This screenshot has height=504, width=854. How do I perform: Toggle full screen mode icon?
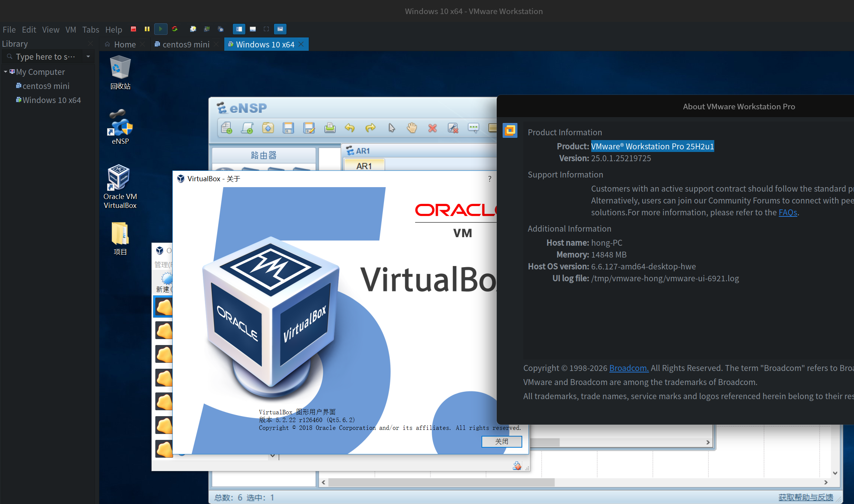click(x=266, y=29)
